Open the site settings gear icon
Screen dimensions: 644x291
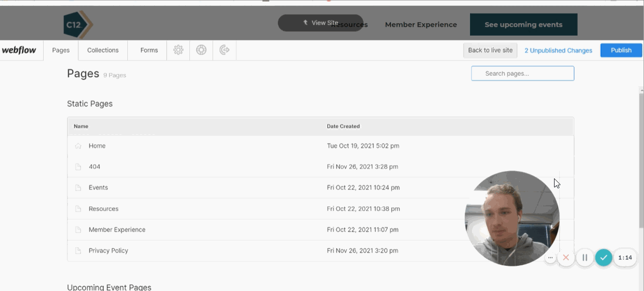[178, 50]
